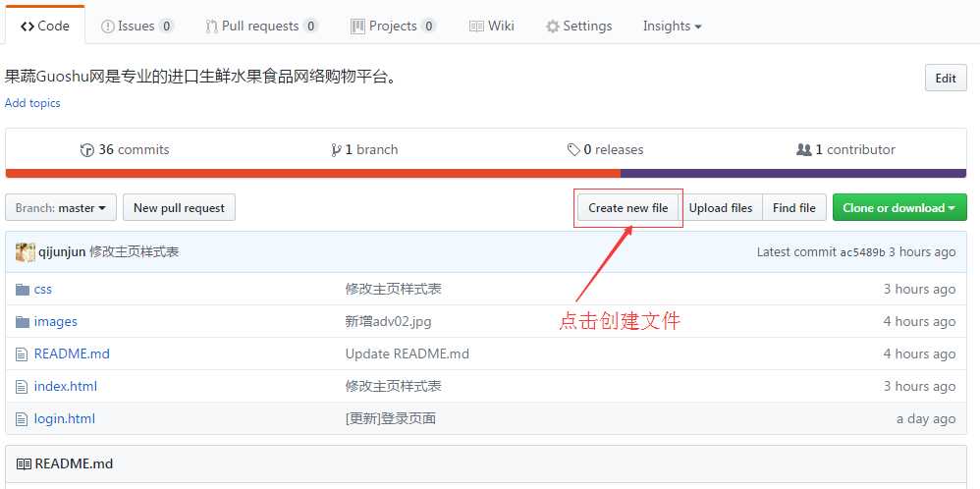This screenshot has width=980, height=489.
Task: Open the css row commit message
Action: pos(394,289)
